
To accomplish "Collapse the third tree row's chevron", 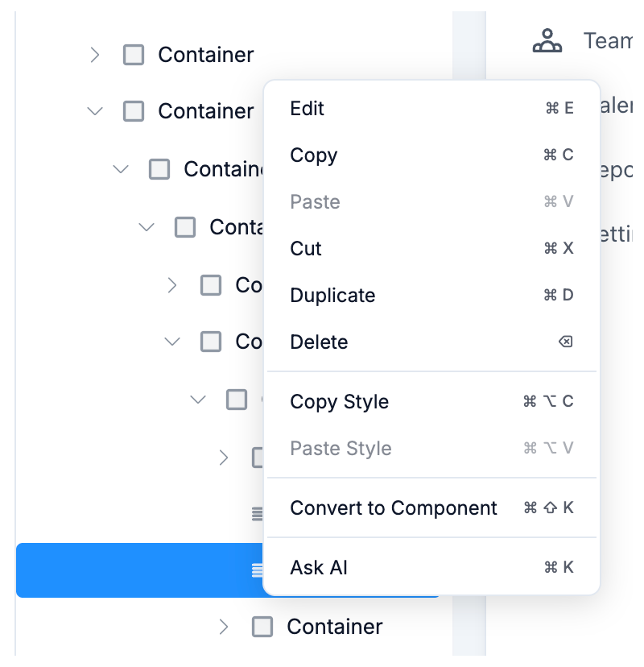I will point(121,169).
